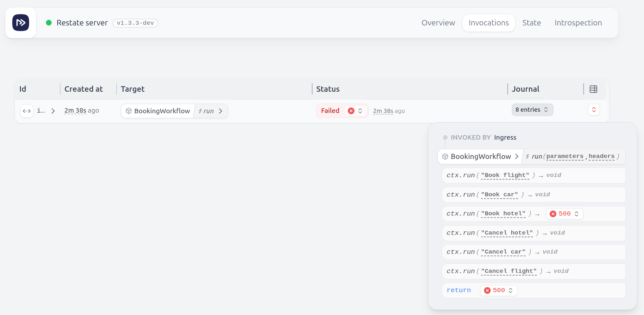Open the Introspection tab

click(x=578, y=23)
